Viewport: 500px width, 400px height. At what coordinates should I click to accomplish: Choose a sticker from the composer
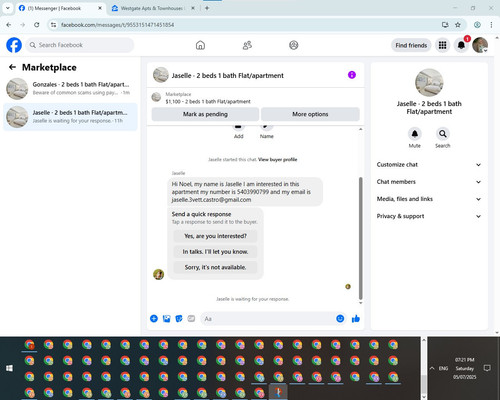[179, 319]
